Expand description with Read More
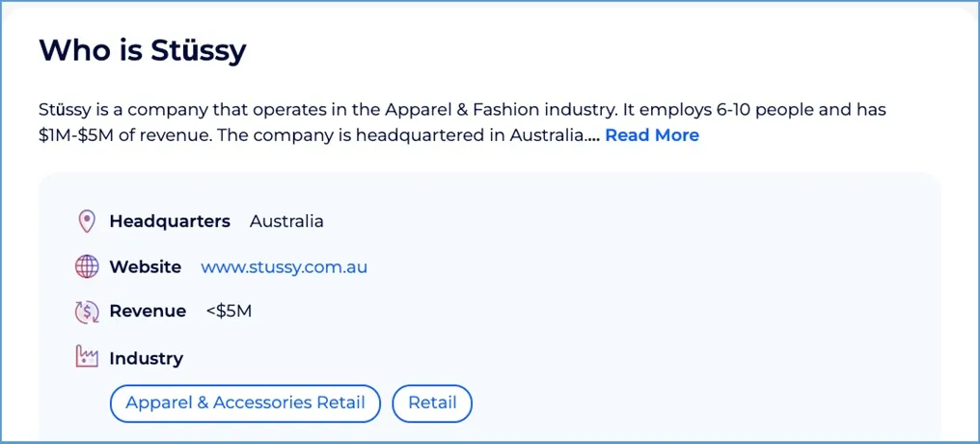Screen dimensions: 980x444 [x=652, y=135]
